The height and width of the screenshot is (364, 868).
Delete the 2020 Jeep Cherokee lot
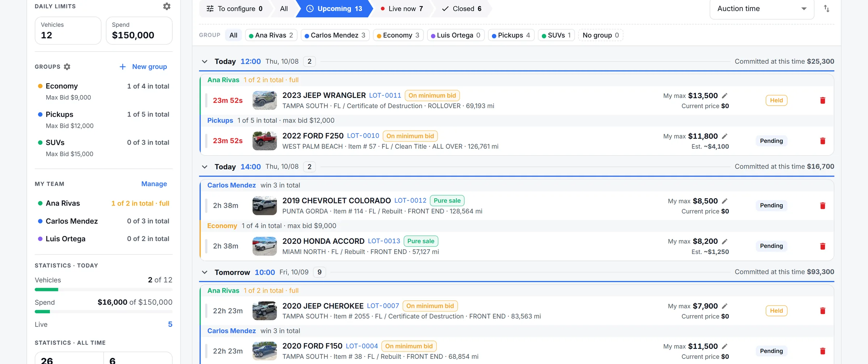(x=822, y=311)
